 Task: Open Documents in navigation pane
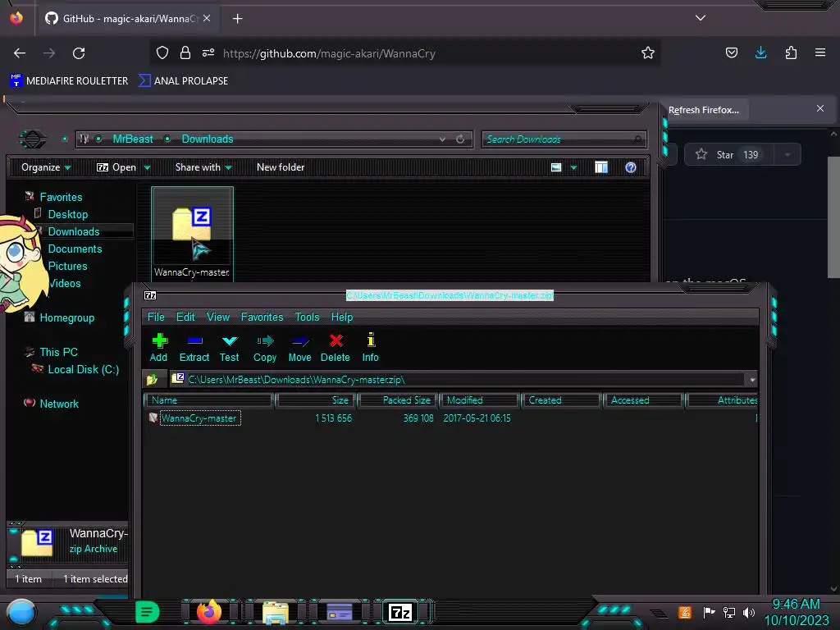(x=75, y=249)
